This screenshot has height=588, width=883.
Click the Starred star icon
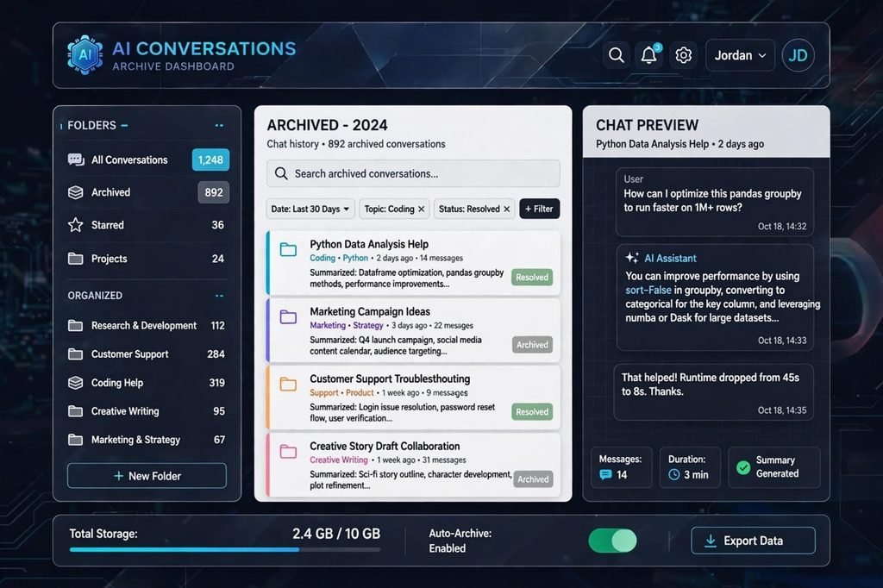(x=76, y=225)
